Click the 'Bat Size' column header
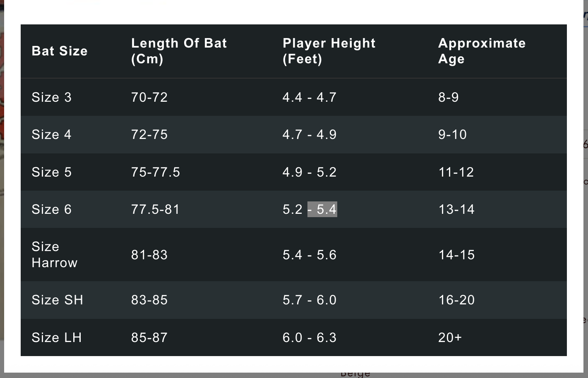 pos(60,51)
